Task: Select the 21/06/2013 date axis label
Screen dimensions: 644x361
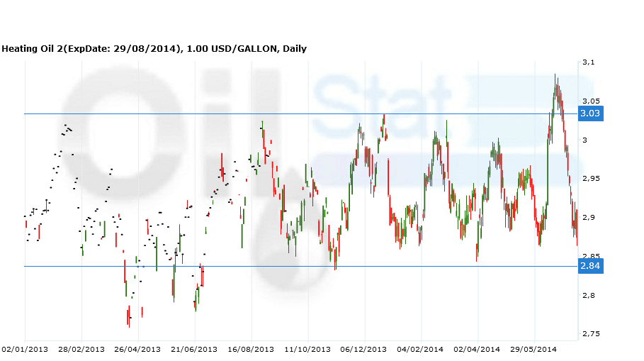Action: coord(194,349)
